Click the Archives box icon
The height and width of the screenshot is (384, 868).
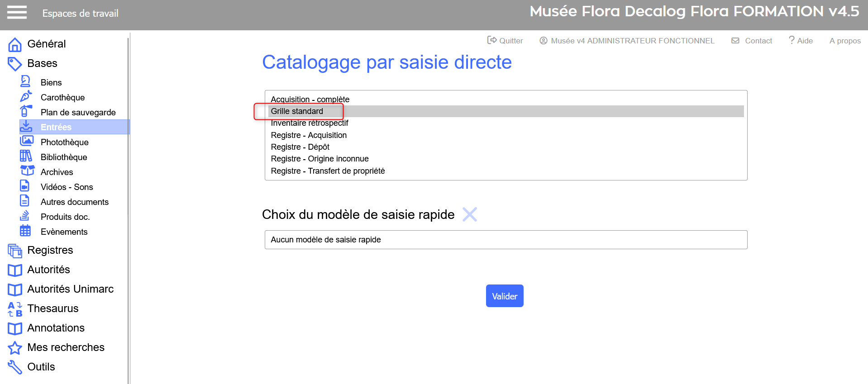point(27,171)
